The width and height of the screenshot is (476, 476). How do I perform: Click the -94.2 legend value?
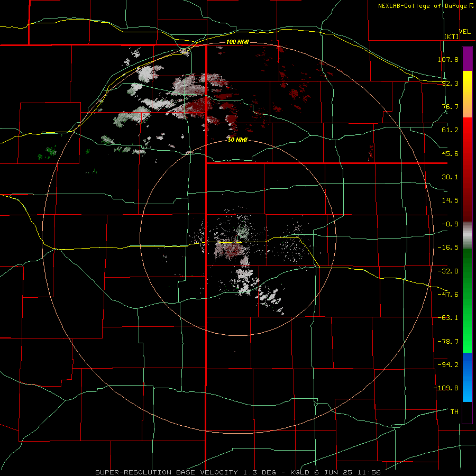point(448,365)
